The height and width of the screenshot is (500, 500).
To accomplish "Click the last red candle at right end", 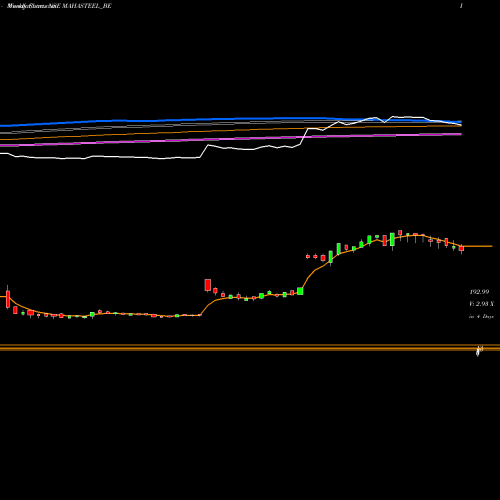I will (461, 248).
